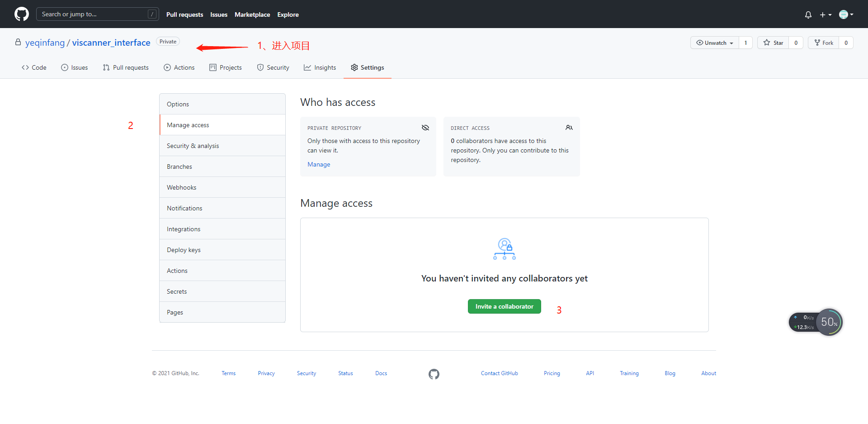Expand the plus create-new menu

click(826, 14)
